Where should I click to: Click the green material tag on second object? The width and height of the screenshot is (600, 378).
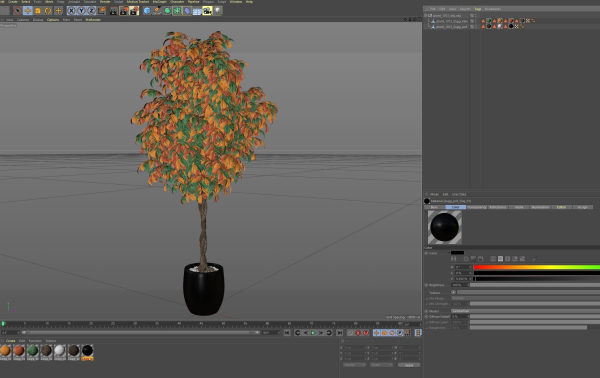coord(489,21)
